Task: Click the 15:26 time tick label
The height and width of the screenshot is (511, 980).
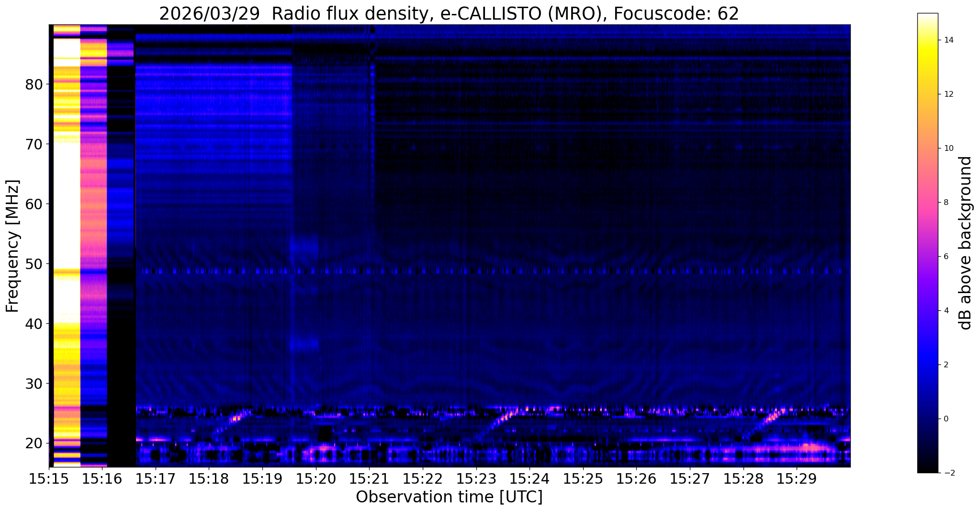Action: pos(636,478)
